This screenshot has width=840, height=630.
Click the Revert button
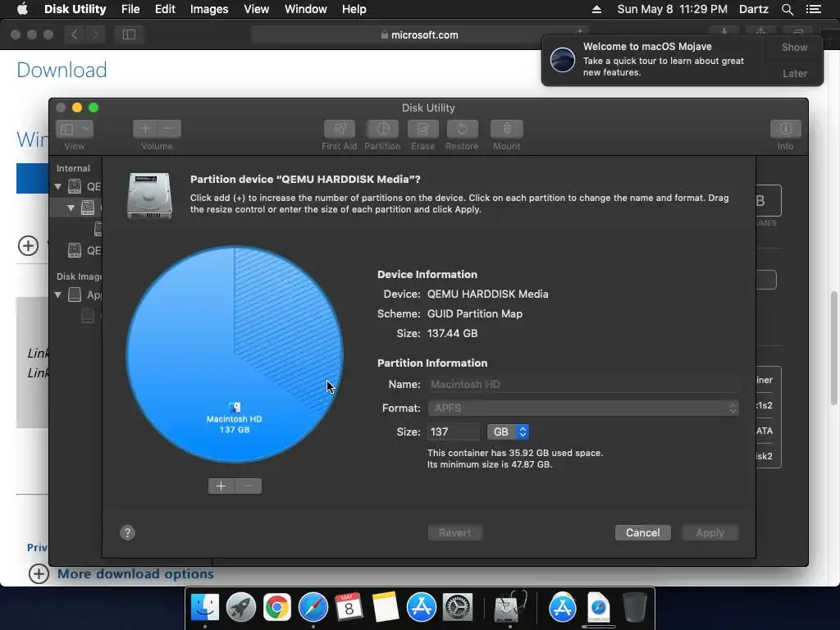click(454, 532)
